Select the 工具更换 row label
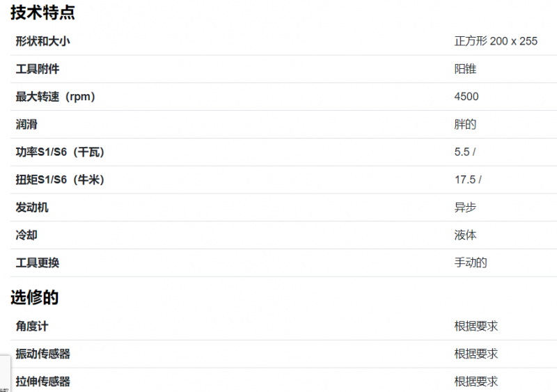 click(38, 263)
